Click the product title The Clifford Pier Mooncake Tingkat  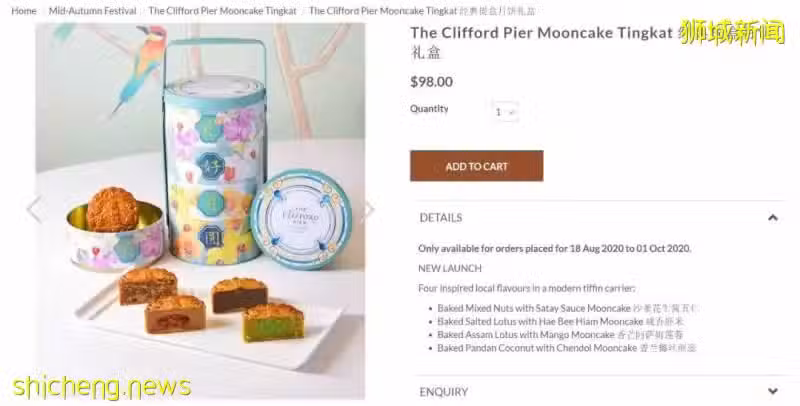pos(541,33)
